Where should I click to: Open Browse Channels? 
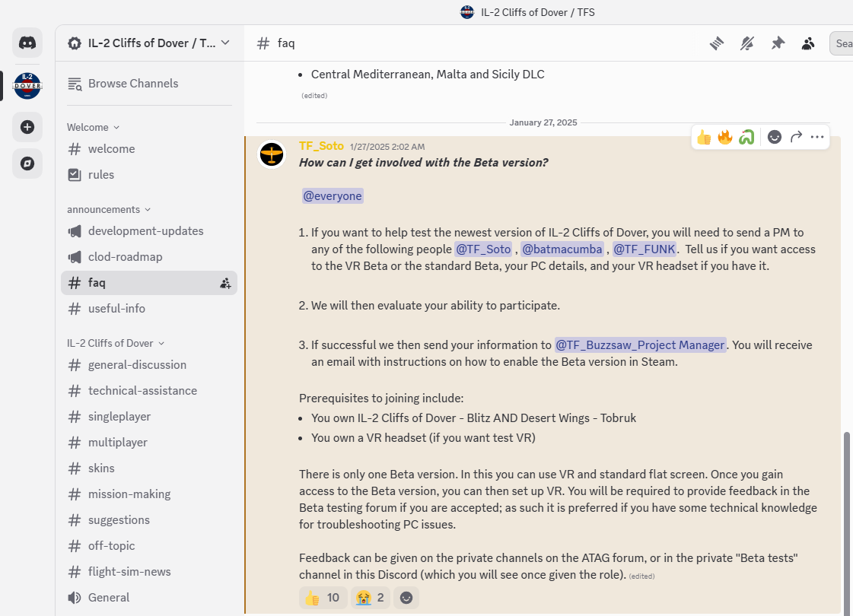(x=149, y=84)
